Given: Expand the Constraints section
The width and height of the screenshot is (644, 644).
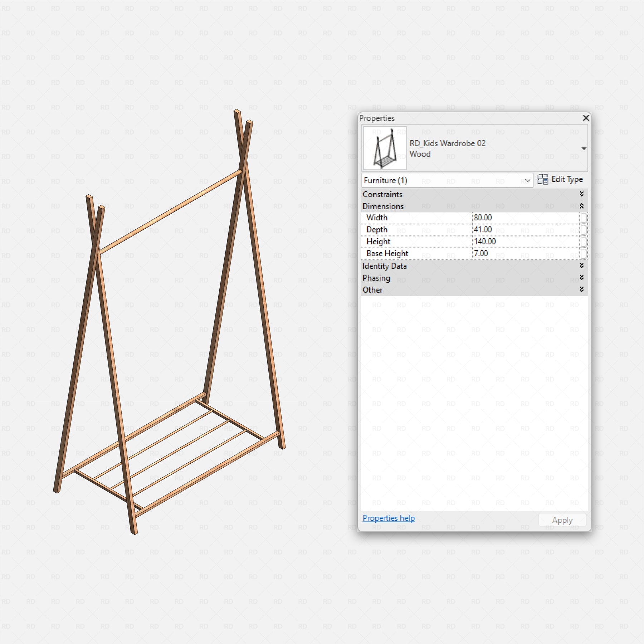Looking at the screenshot, I should [581, 194].
